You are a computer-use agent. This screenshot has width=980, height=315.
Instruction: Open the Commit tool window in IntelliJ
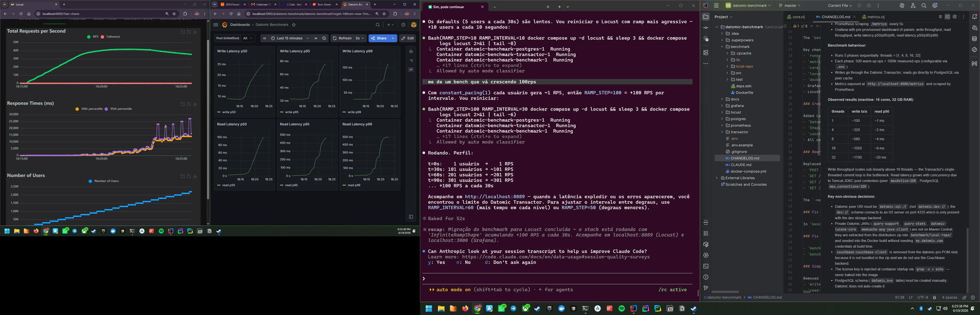(x=706, y=28)
